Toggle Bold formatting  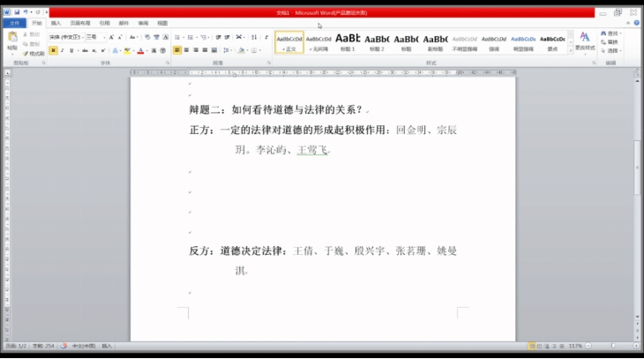point(53,50)
